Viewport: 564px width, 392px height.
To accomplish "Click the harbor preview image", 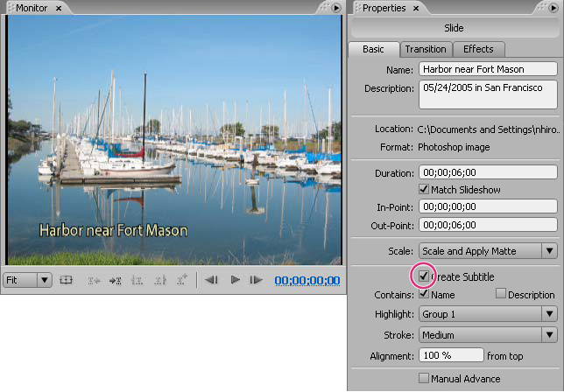I will coord(174,140).
